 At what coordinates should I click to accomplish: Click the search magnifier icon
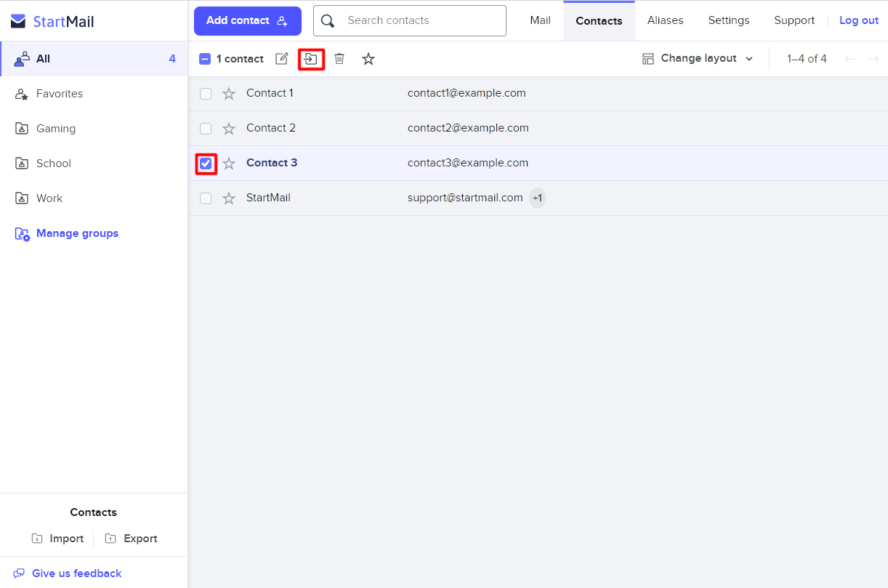328,21
